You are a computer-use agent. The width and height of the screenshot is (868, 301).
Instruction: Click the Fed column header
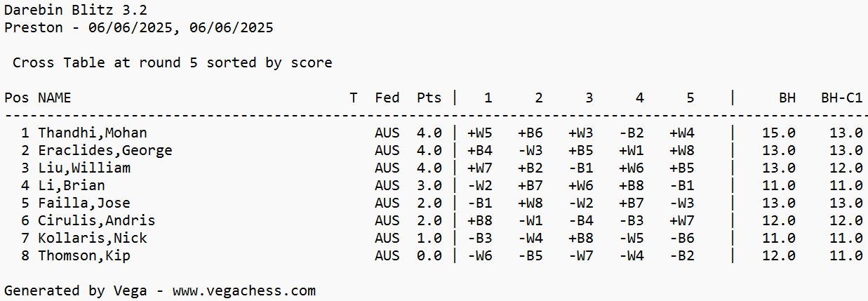coord(387,98)
